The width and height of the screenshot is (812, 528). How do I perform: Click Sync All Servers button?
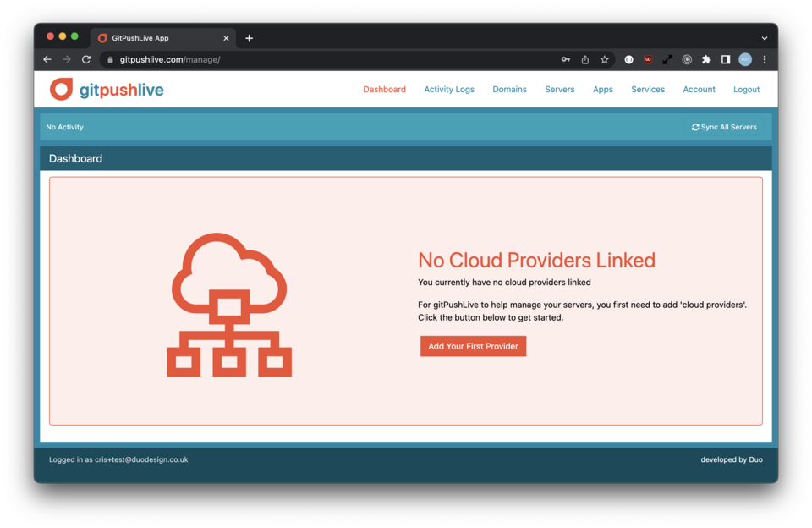(x=724, y=127)
